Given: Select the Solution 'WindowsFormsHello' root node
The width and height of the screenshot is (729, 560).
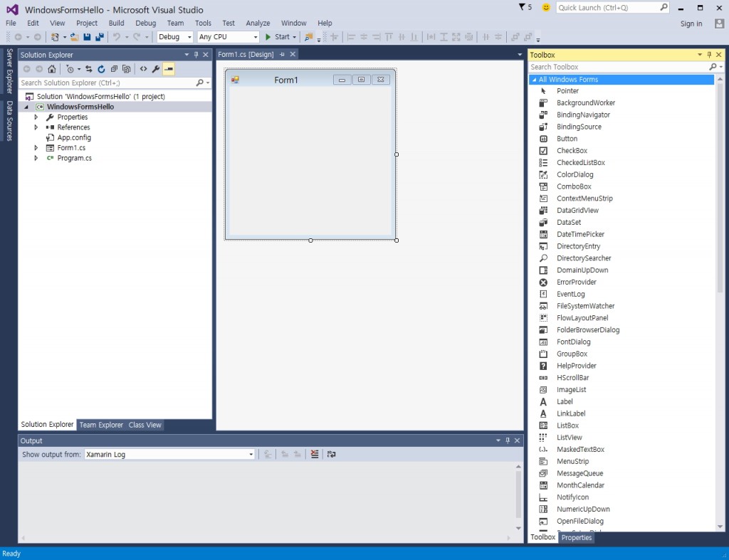Looking at the screenshot, I should (100, 97).
